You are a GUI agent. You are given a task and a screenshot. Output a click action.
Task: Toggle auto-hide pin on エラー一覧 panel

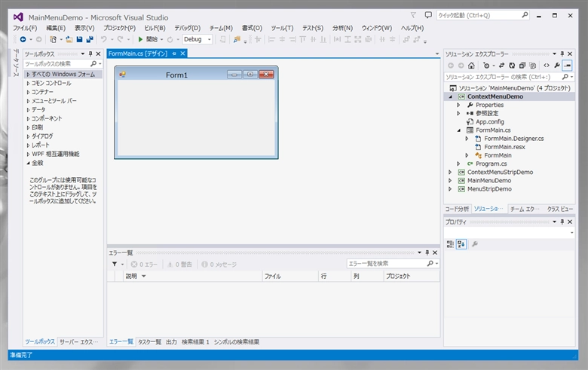click(x=427, y=252)
